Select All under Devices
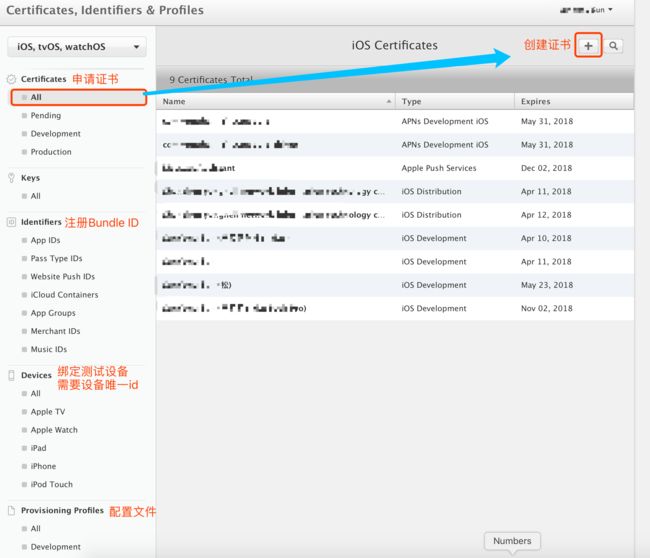The height and width of the screenshot is (558, 650). pos(36,393)
